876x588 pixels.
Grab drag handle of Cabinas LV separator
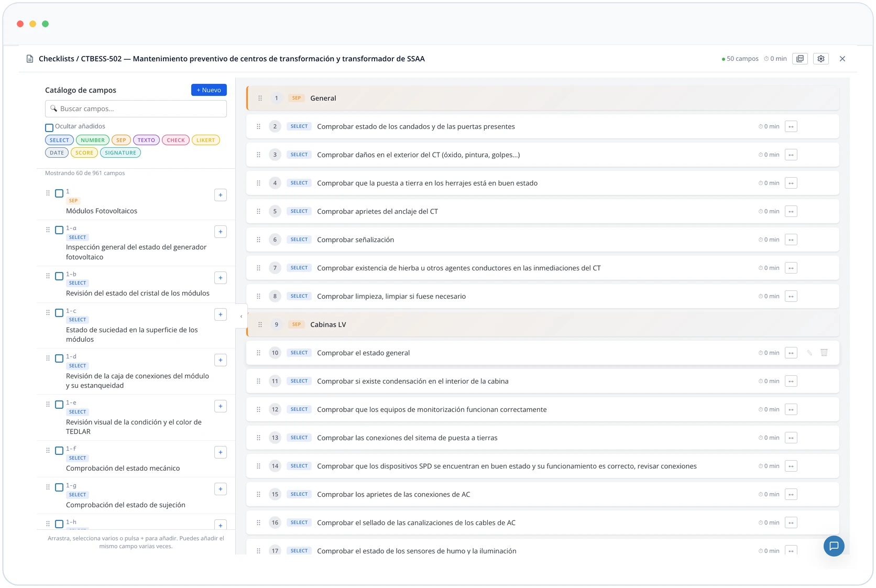(x=260, y=324)
